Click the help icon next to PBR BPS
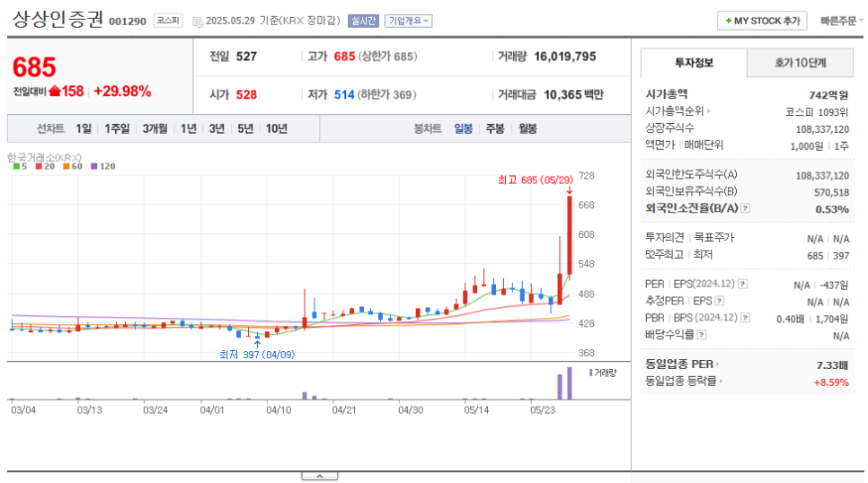The height and width of the screenshot is (483, 868). (x=746, y=318)
